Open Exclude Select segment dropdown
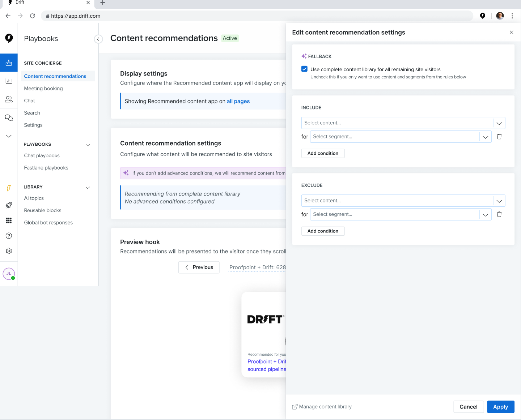The width and height of the screenshot is (521, 420). click(401, 214)
